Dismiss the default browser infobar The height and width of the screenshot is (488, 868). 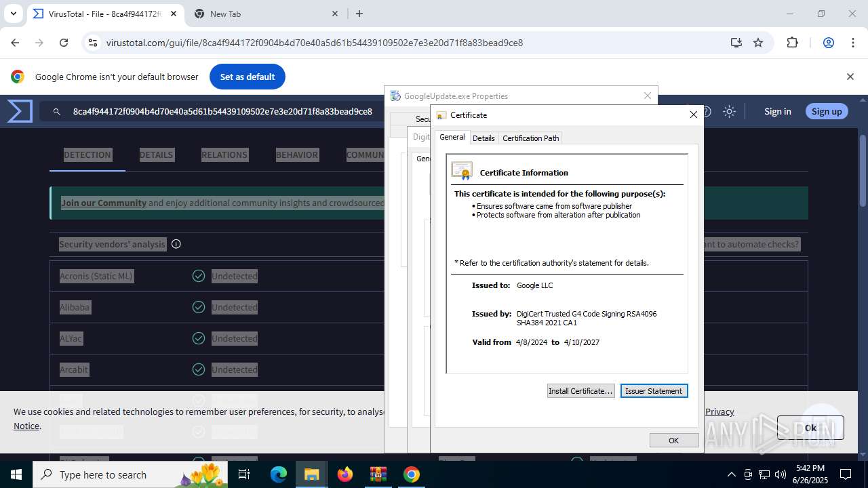(x=850, y=77)
